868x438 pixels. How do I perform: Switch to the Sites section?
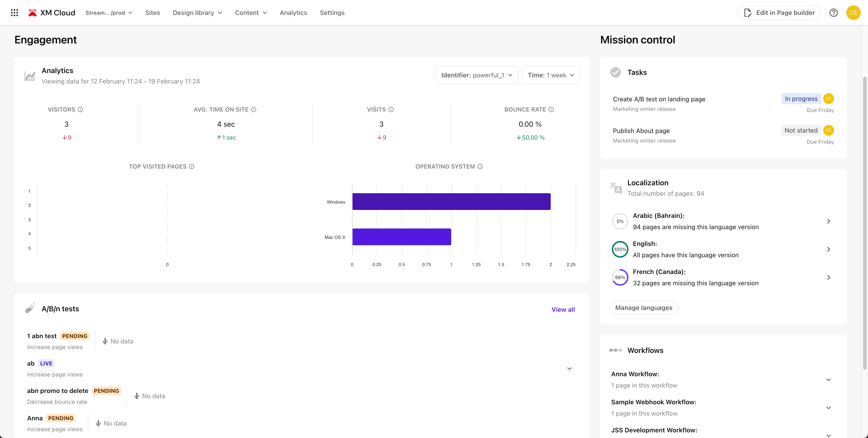click(152, 12)
